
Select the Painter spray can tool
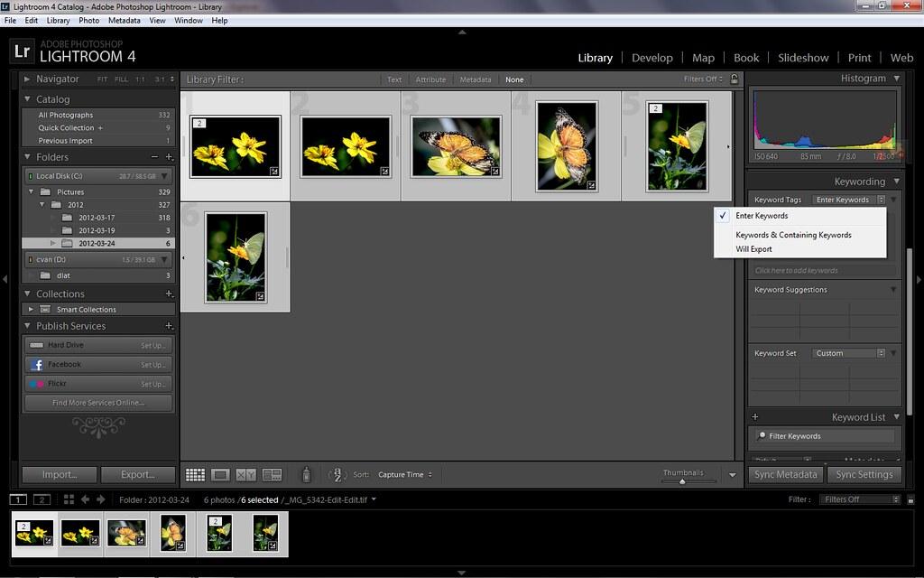pos(306,474)
